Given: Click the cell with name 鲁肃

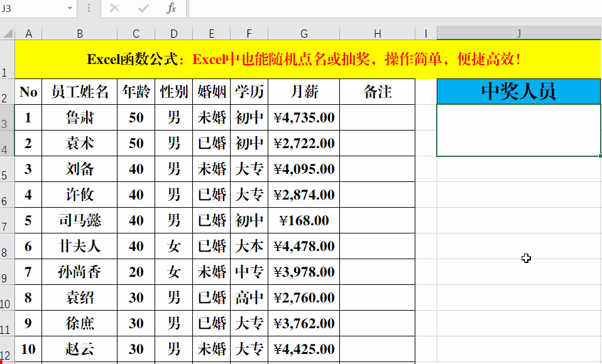Looking at the screenshot, I should 79,117.
